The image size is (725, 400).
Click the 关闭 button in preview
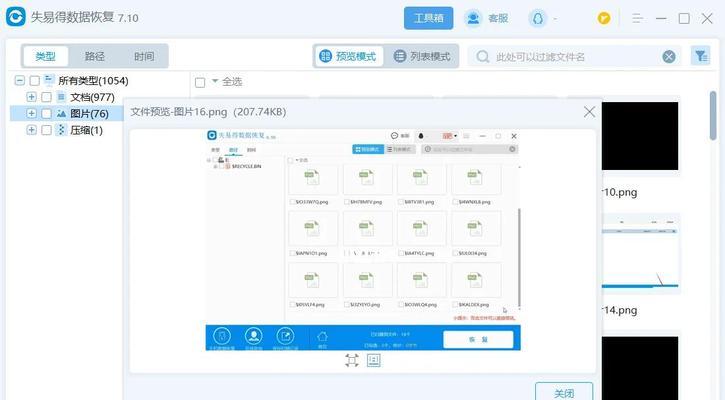[x=564, y=393]
